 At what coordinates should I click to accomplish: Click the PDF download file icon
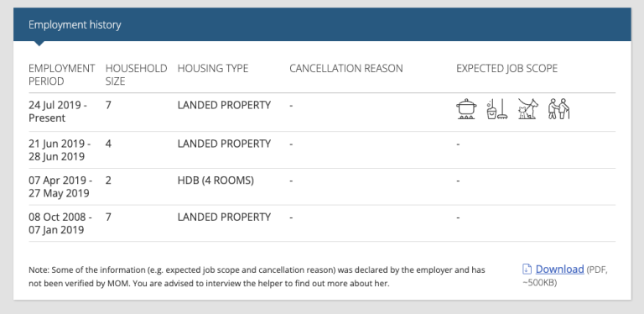click(x=527, y=270)
